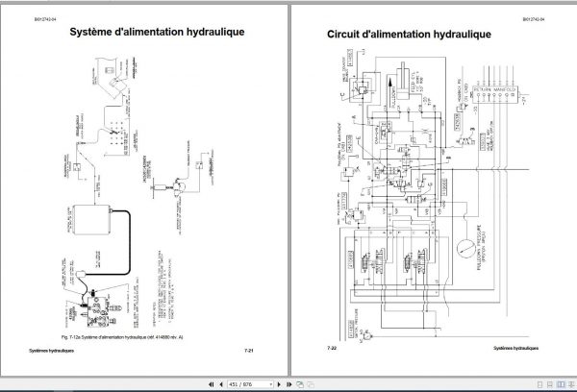577x392 pixels.
Task: Click the Return Manifold block in the circuit
Action: point(496,95)
